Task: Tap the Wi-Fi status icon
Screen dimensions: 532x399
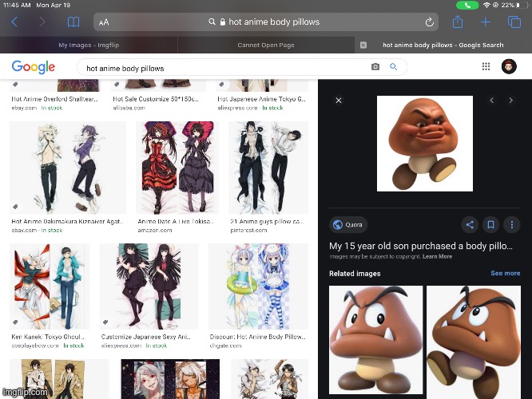Action: (x=487, y=5)
